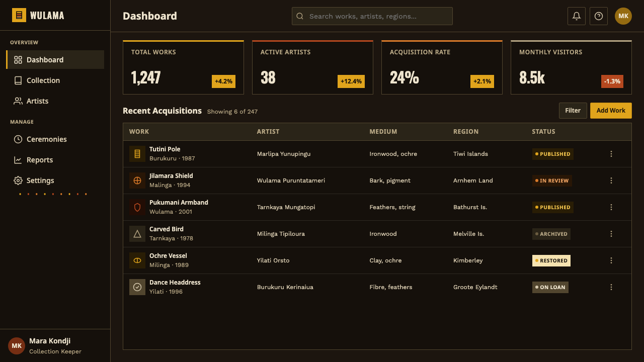Click the Total Works card
Viewport: 644px width, 362px height.
point(183,67)
